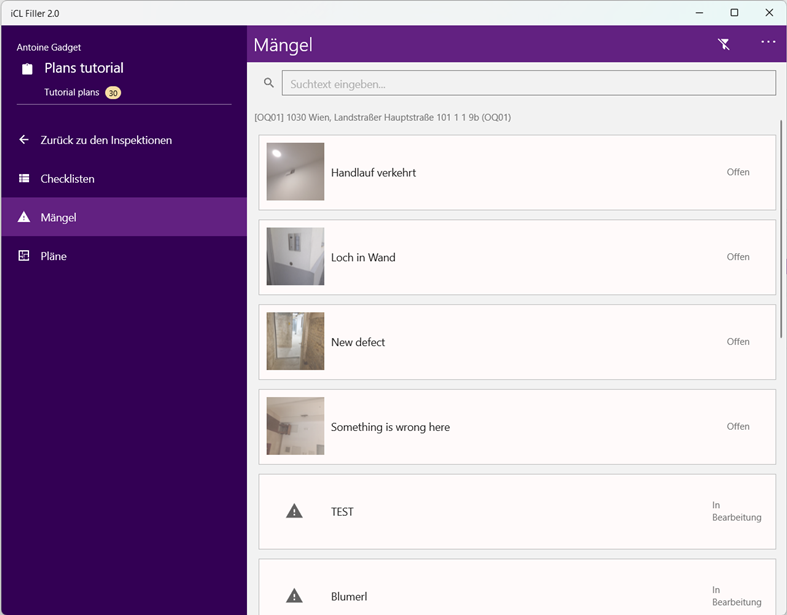Click the clear filter icon in header

click(723, 44)
